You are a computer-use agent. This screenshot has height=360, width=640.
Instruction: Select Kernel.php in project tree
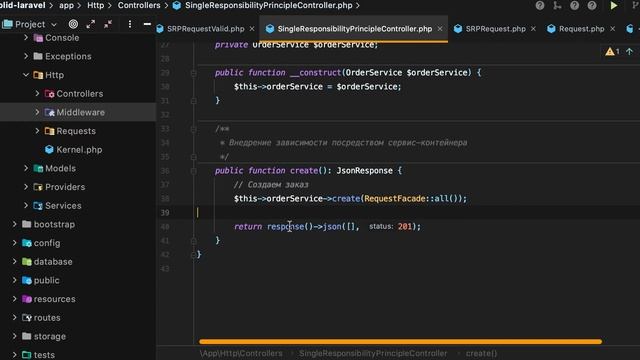pyautogui.click(x=79, y=150)
